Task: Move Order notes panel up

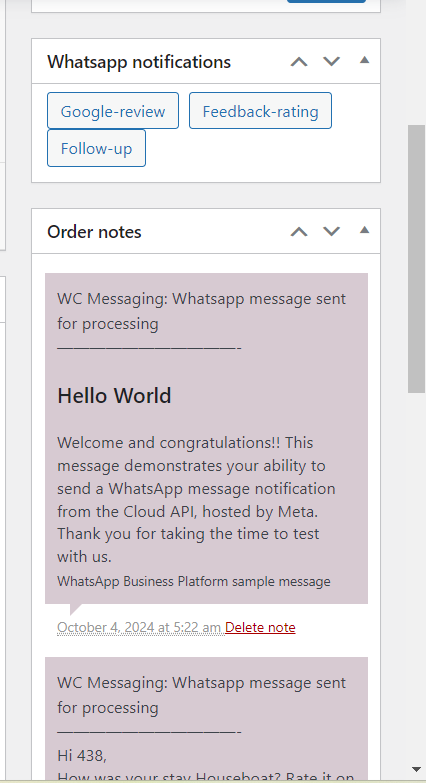Action: 299,232
